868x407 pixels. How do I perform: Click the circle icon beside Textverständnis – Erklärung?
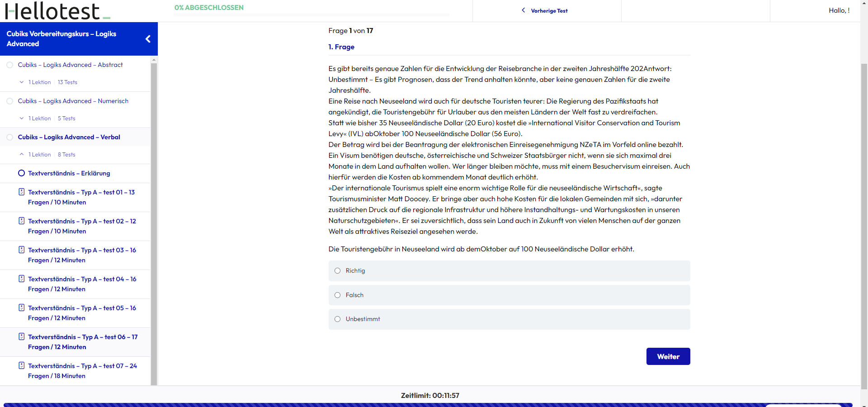click(x=21, y=173)
